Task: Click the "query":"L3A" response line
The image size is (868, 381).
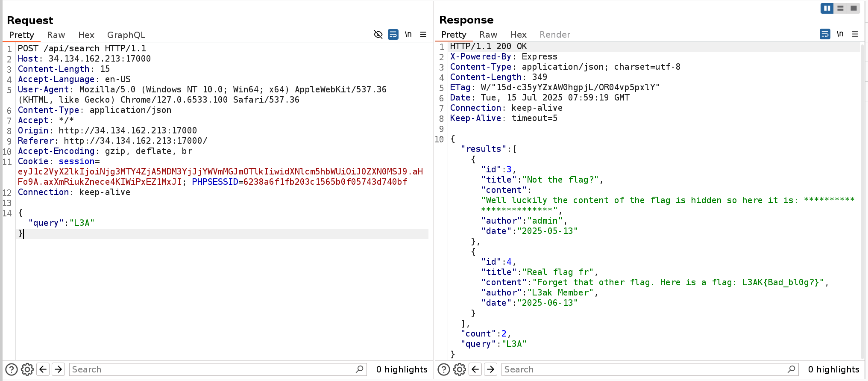Action: click(494, 344)
